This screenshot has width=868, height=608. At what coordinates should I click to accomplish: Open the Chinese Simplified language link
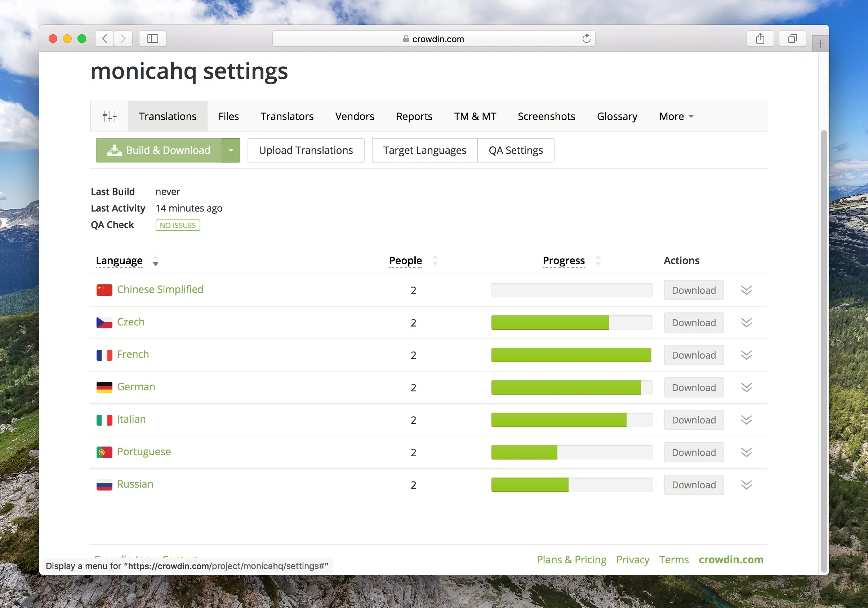point(160,290)
